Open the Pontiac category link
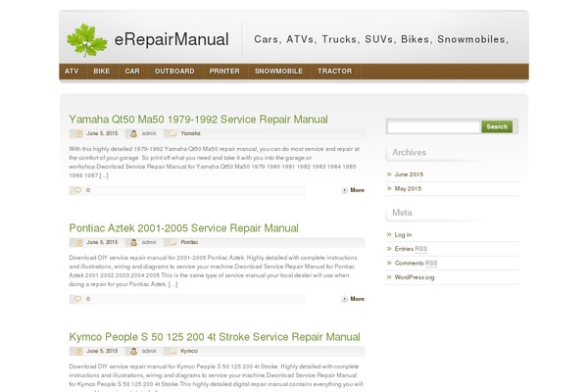The width and height of the screenshot is (588, 392). tap(189, 242)
